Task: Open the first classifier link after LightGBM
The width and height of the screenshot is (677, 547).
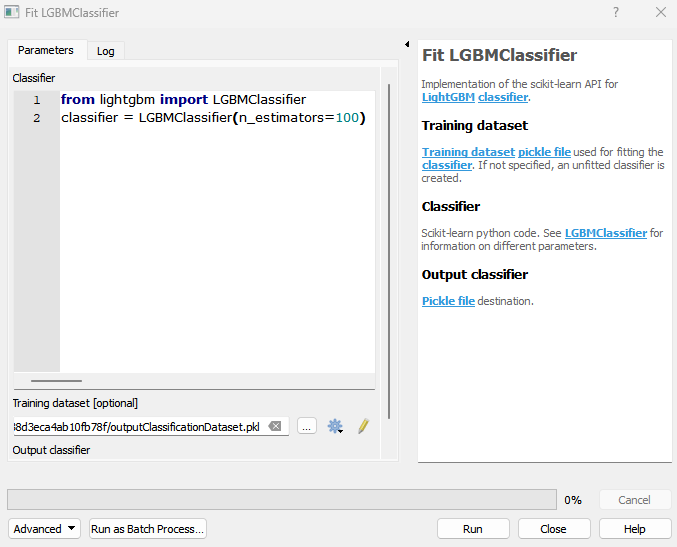Action: coord(503,97)
